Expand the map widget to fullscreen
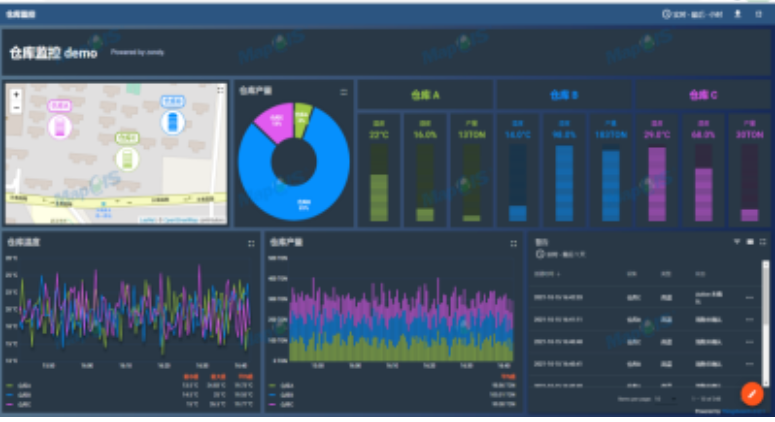775x422 pixels. tap(220, 90)
